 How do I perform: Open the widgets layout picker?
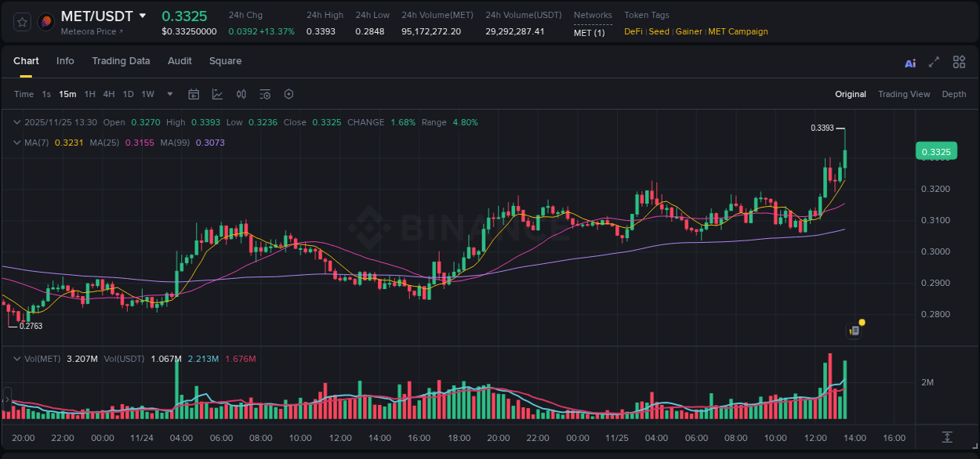(x=959, y=62)
